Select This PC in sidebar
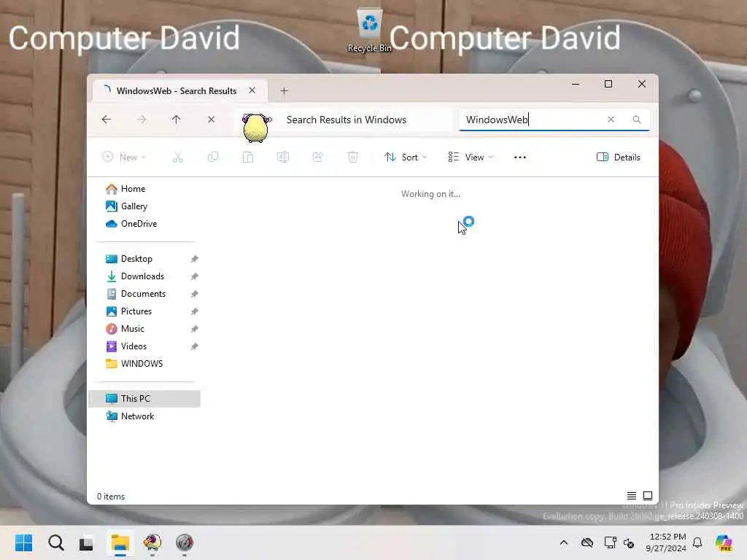 pos(144,399)
